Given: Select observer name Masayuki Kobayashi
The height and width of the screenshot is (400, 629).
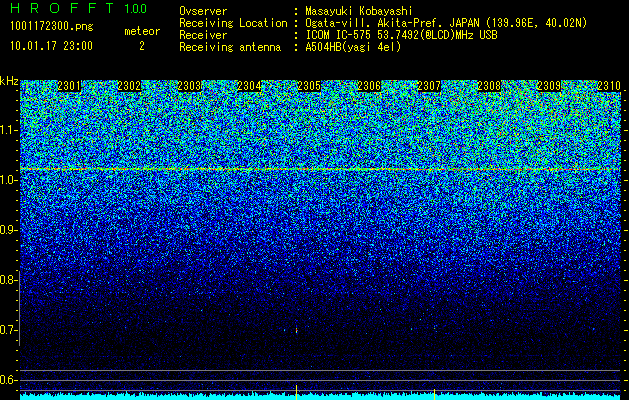Looking at the screenshot, I should coord(359,11).
